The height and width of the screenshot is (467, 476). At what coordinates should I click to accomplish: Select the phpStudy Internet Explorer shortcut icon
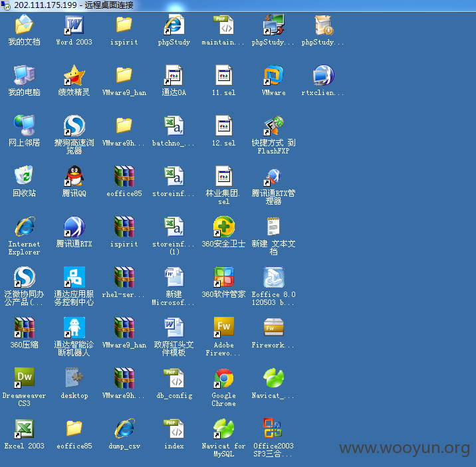(x=174, y=25)
